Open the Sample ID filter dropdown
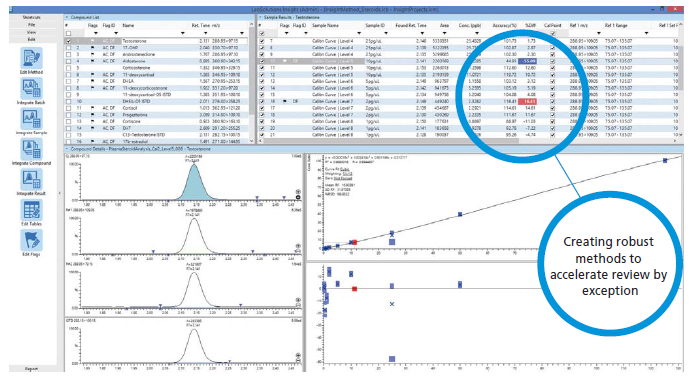The height and width of the screenshot is (379, 695). pos(386,33)
